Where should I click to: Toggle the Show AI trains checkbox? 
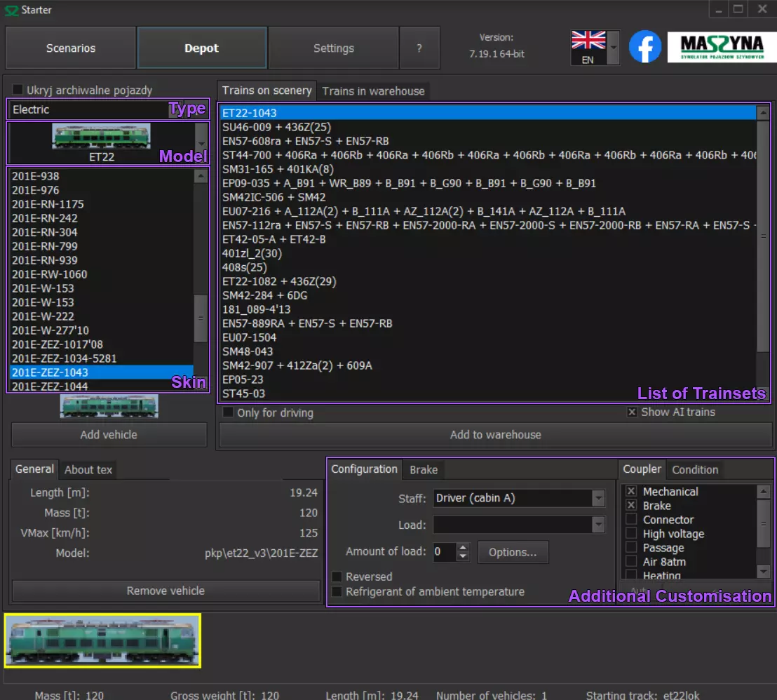632,412
